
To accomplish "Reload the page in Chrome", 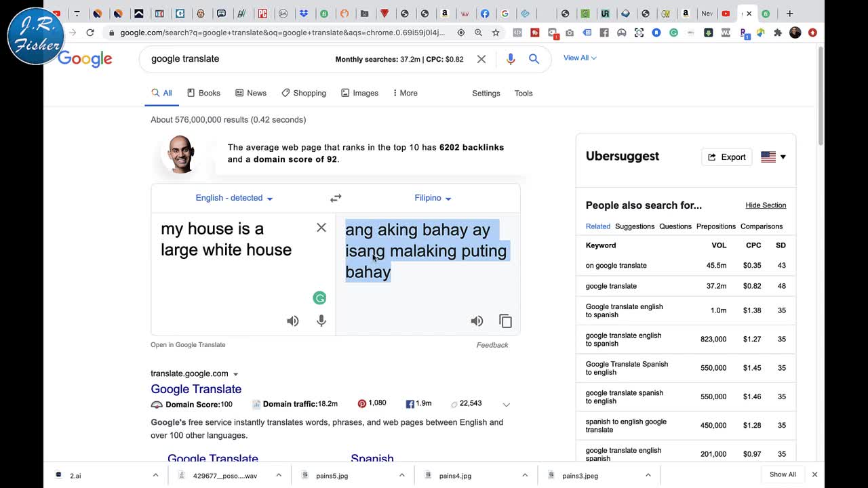I will coord(90,33).
